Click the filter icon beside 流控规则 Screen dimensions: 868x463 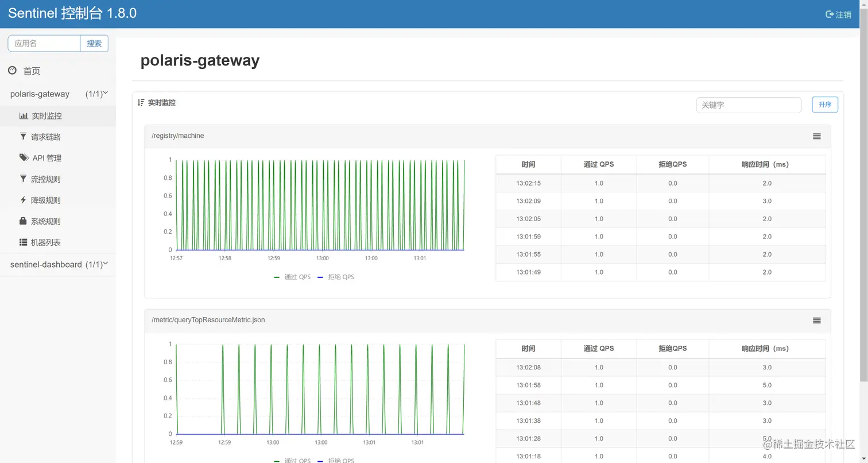pos(24,179)
